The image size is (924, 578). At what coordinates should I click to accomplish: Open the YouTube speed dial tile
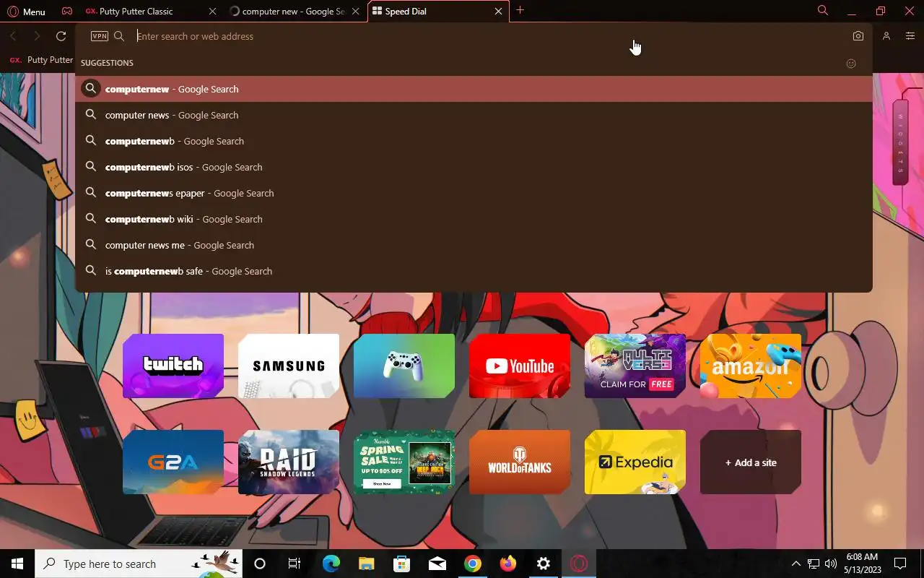[520, 366]
